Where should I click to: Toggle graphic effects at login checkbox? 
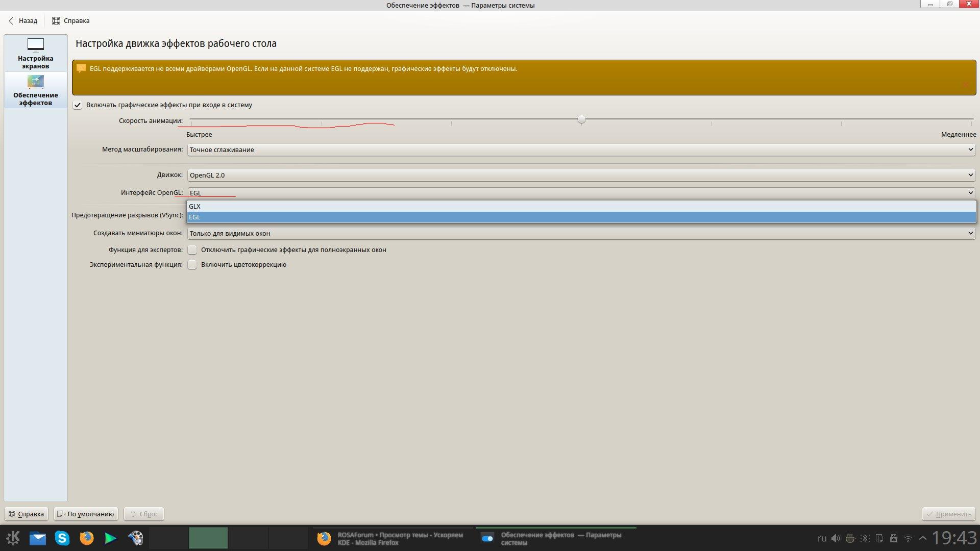click(x=78, y=105)
